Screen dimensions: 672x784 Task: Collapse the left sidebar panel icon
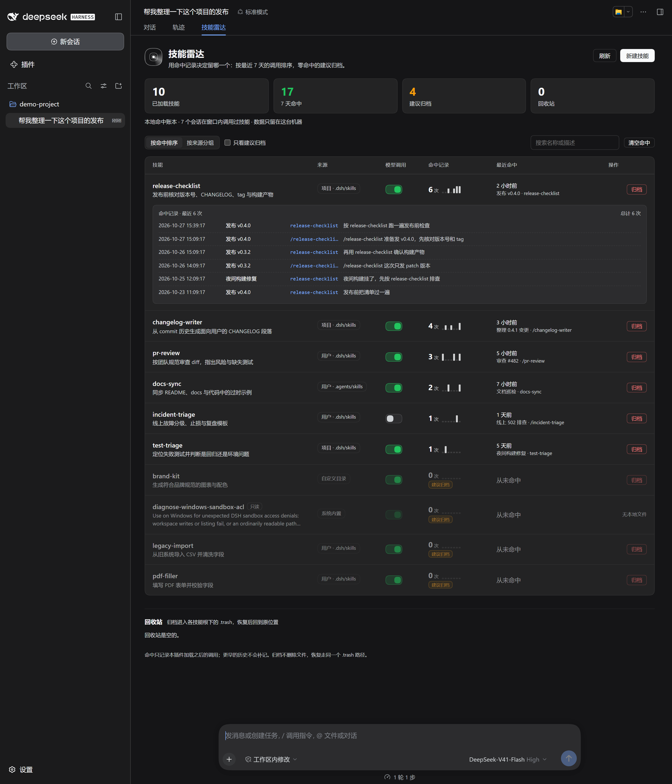(x=119, y=17)
